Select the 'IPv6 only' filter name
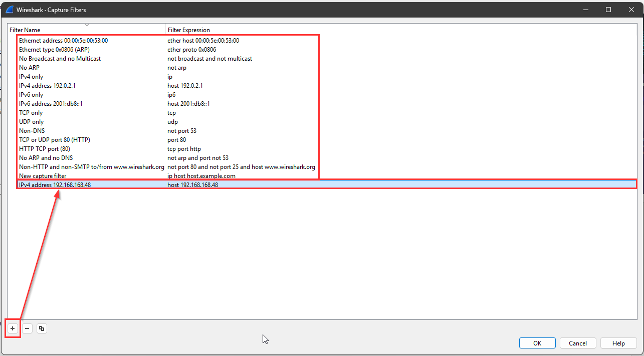This screenshot has width=644, height=356. [31, 95]
